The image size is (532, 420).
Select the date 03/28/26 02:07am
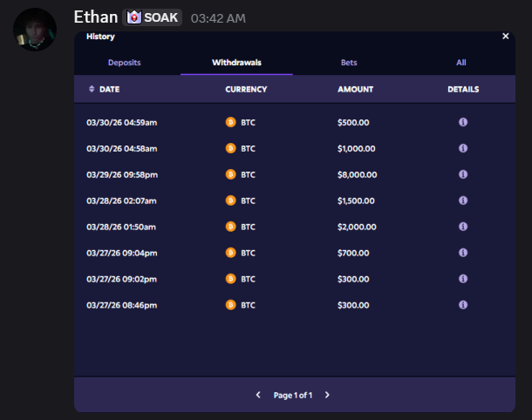pos(121,200)
